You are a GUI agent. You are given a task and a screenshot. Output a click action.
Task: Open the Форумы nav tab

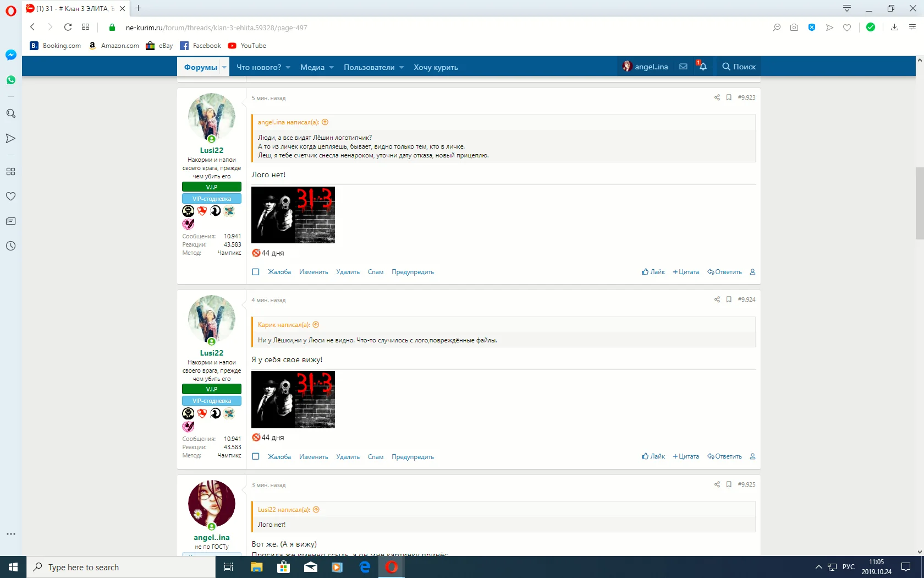click(x=201, y=67)
